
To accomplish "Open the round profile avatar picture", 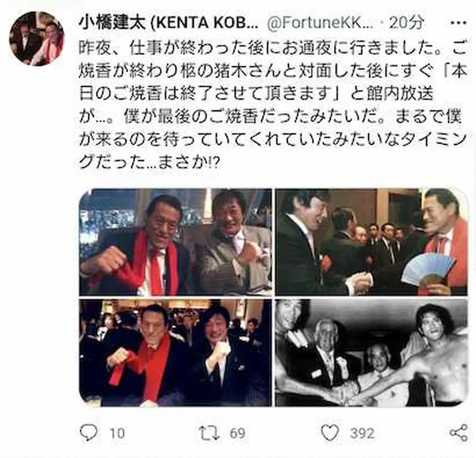I will (x=37, y=38).
